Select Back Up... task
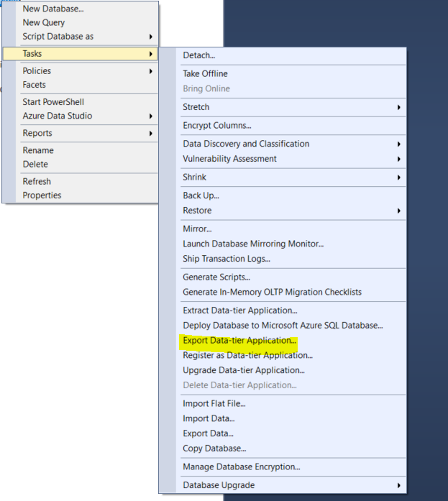The height and width of the screenshot is (501, 448). point(283,196)
